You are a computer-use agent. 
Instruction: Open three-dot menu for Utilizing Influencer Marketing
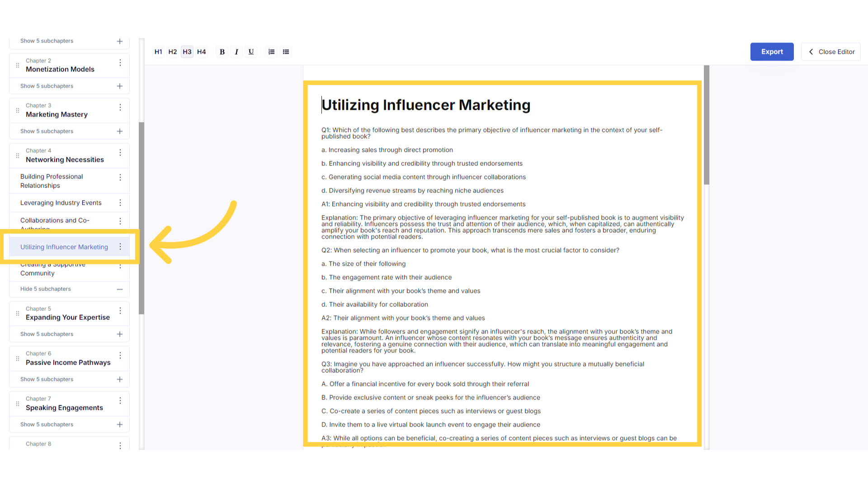click(120, 247)
